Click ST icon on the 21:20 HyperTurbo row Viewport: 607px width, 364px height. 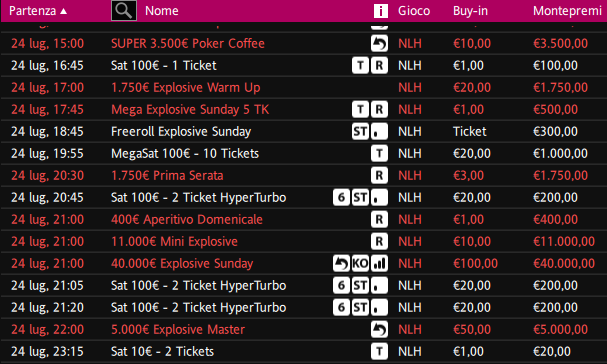coord(360,308)
